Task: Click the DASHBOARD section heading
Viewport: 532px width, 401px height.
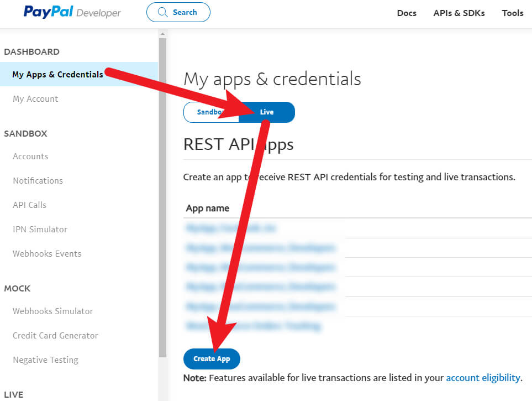Action: point(31,51)
